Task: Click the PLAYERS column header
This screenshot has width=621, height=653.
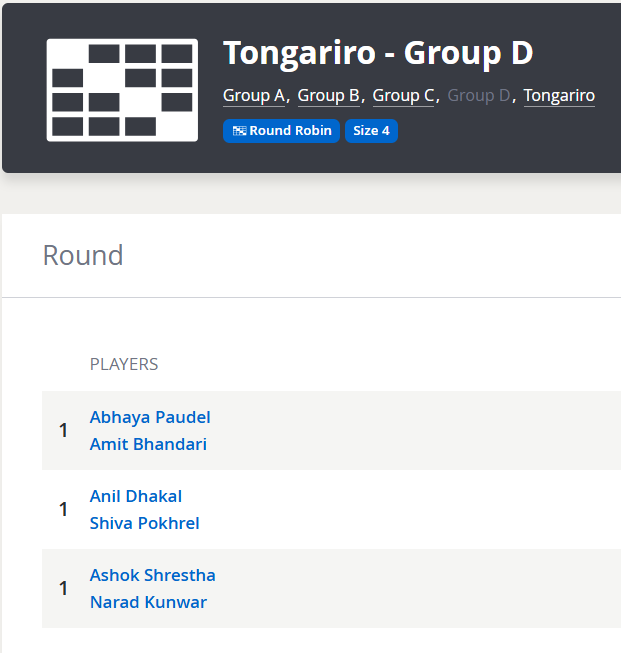Action: coord(124,364)
